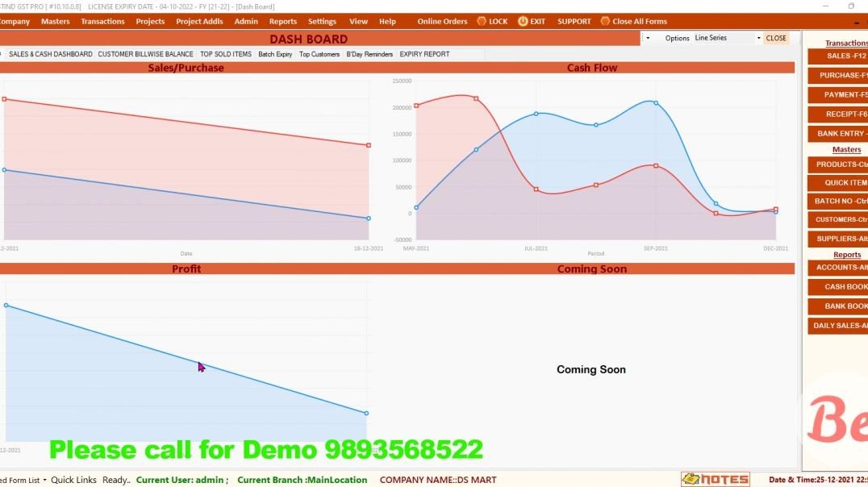
Task: Expand the dropdown left of the Options label
Action: [x=648, y=37]
